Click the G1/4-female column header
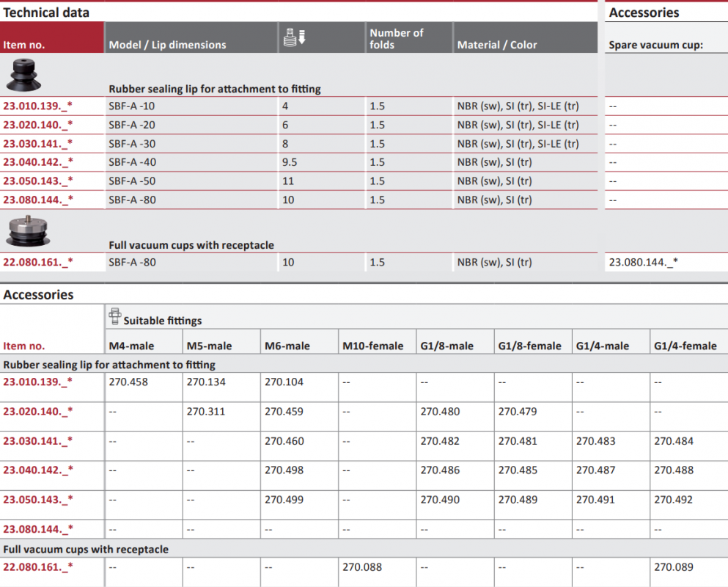Screen dimensions: 728x587 click(x=685, y=346)
